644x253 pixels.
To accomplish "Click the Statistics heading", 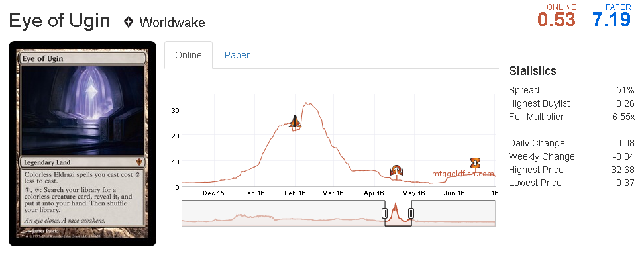I will click(x=532, y=71).
